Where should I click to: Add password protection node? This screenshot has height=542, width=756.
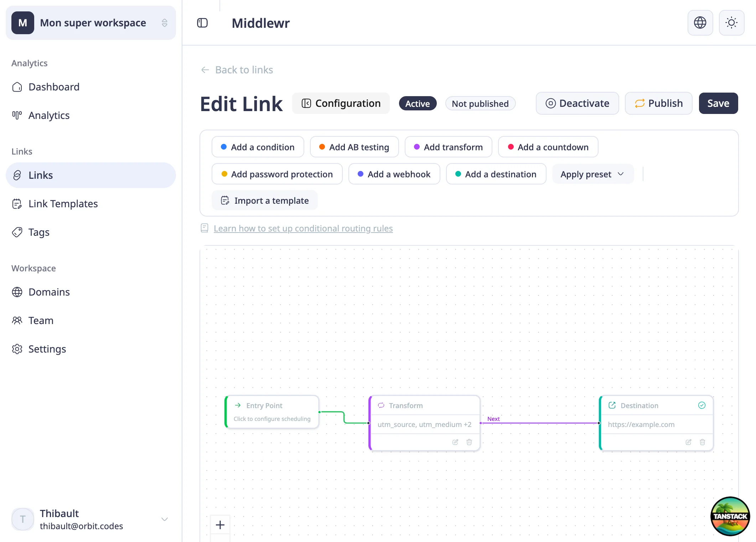[277, 174]
